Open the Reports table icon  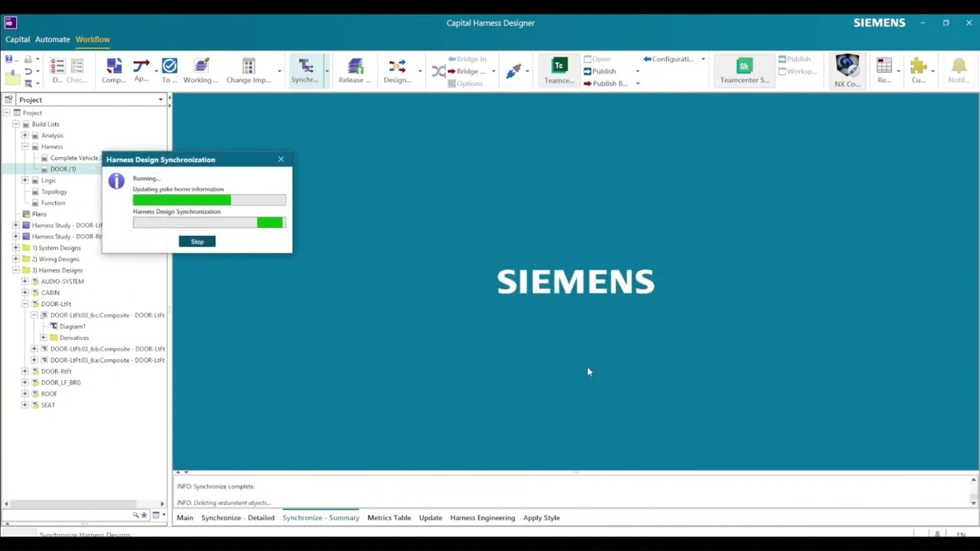tap(884, 67)
